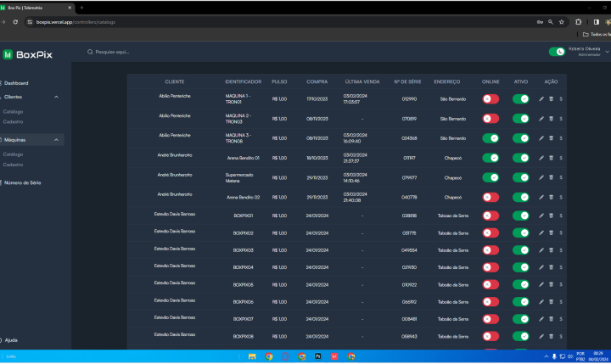
Task: Open Roberto Oliveira user menu dropdown
Action: pyautogui.click(x=606, y=52)
